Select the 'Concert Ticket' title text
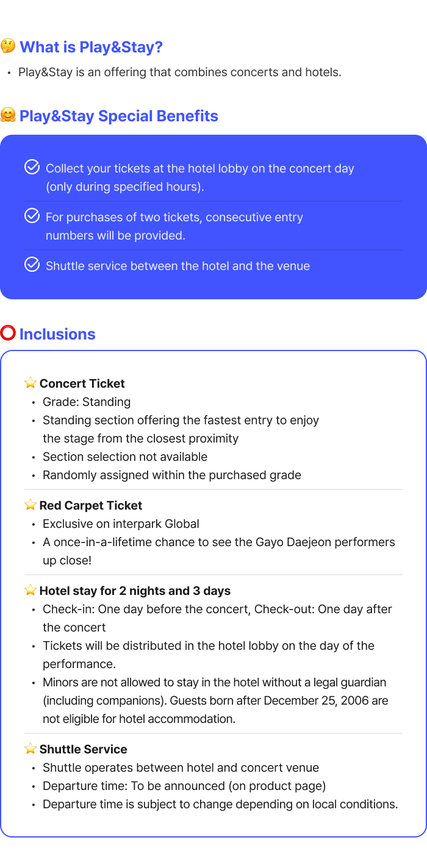 pos(82,383)
